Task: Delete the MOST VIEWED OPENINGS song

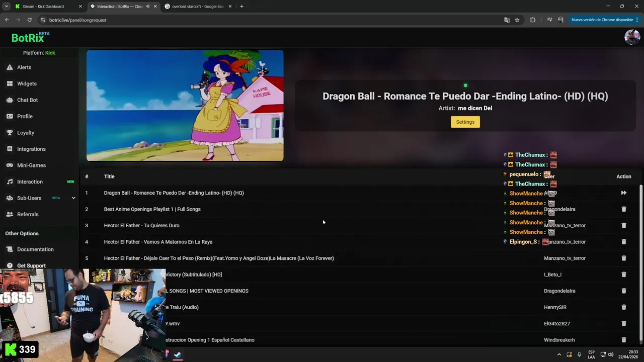Action: [624, 291]
